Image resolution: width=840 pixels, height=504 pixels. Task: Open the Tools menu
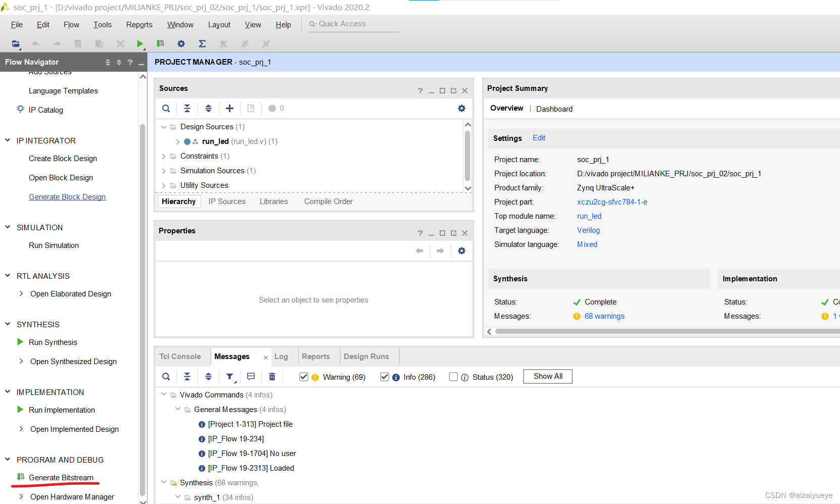[102, 25]
